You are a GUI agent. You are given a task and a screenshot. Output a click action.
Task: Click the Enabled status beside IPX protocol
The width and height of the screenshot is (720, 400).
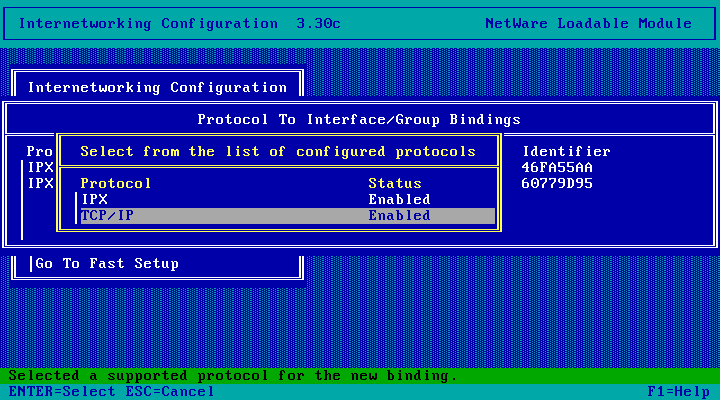(x=399, y=199)
